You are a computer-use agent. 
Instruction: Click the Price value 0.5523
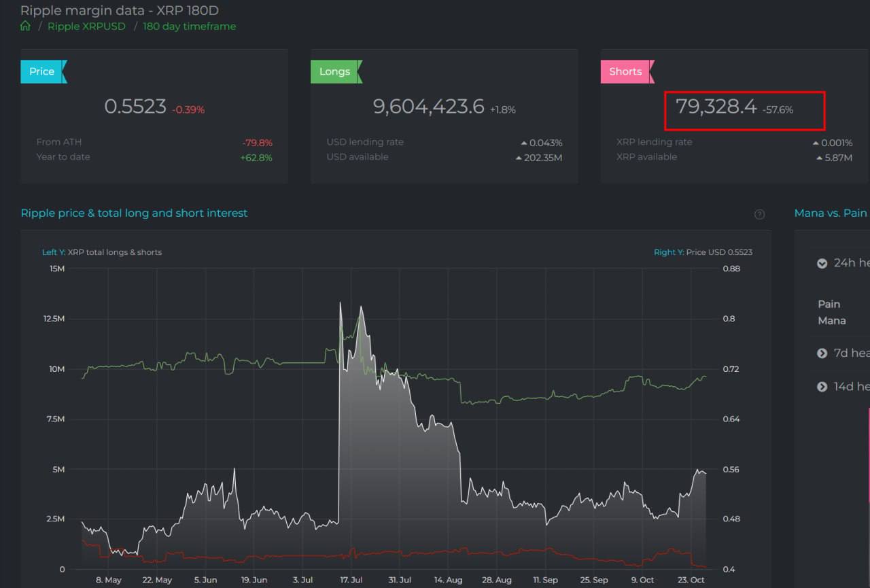click(135, 106)
